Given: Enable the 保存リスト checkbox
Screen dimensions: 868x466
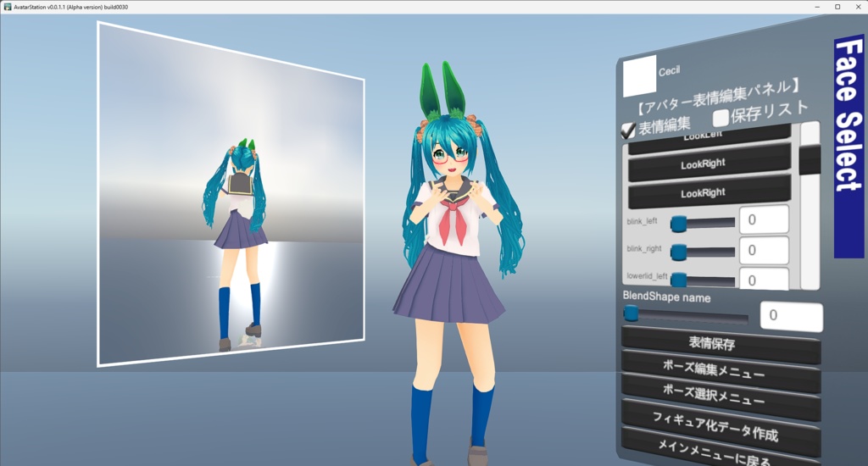Looking at the screenshot, I should 721,117.
